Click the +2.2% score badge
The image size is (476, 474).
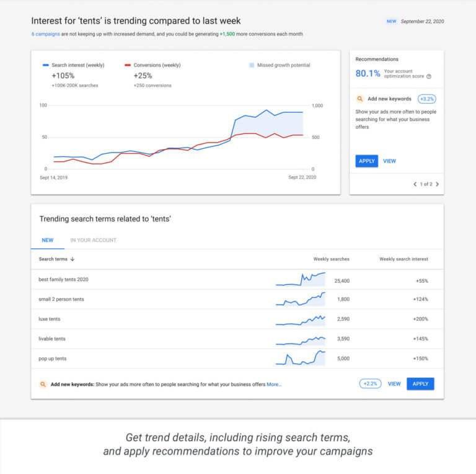pyautogui.click(x=370, y=384)
